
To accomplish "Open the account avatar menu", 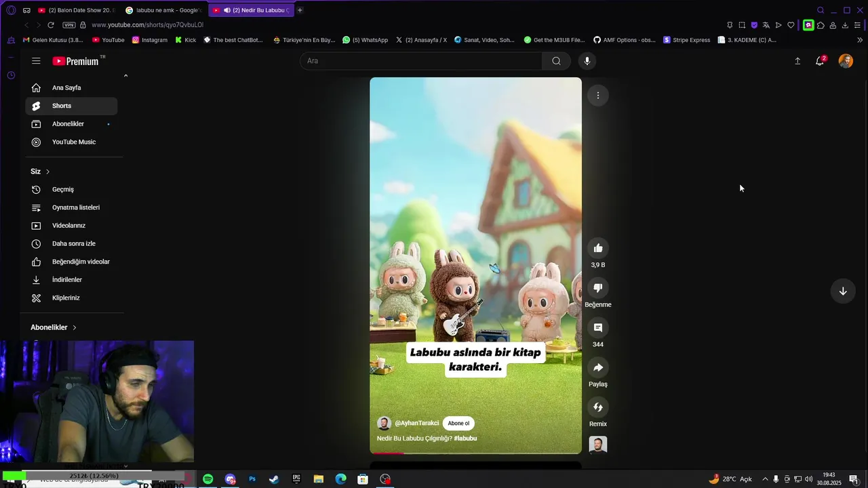I will (x=846, y=61).
